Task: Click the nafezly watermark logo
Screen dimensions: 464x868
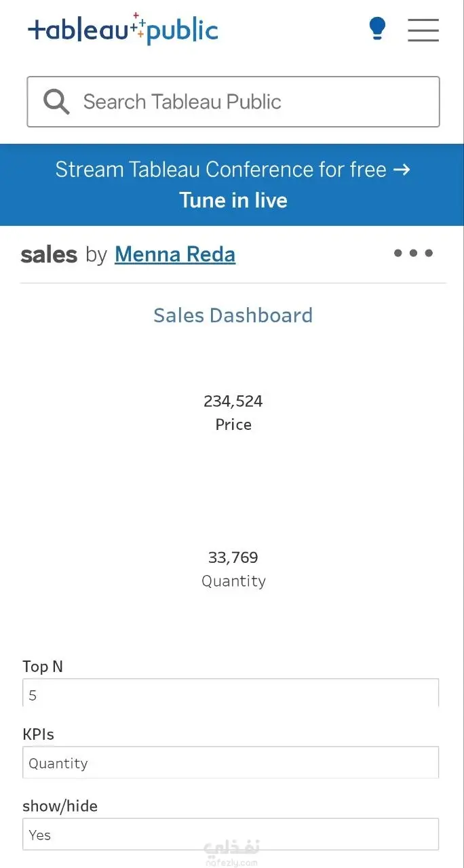Action: [x=231, y=852]
